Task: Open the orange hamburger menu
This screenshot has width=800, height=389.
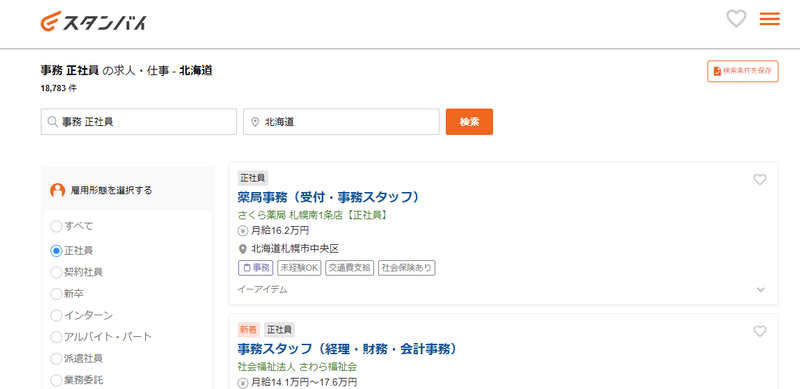Action: click(x=769, y=19)
